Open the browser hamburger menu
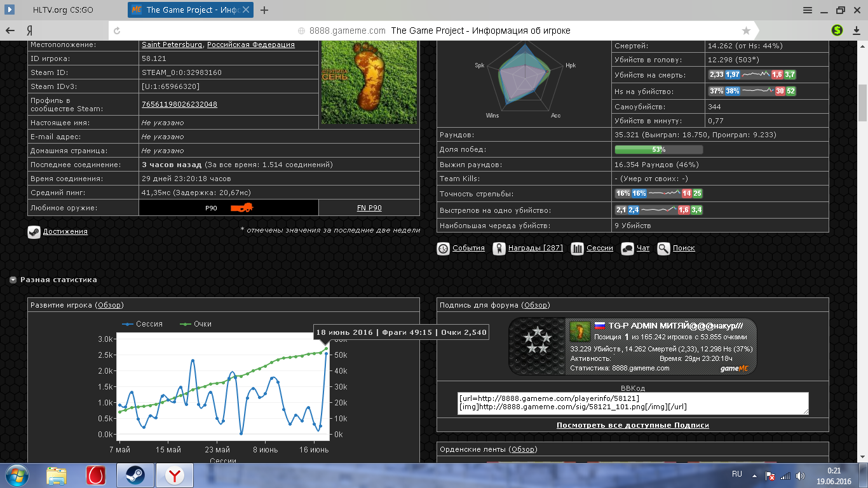The image size is (868, 488). coord(808,10)
